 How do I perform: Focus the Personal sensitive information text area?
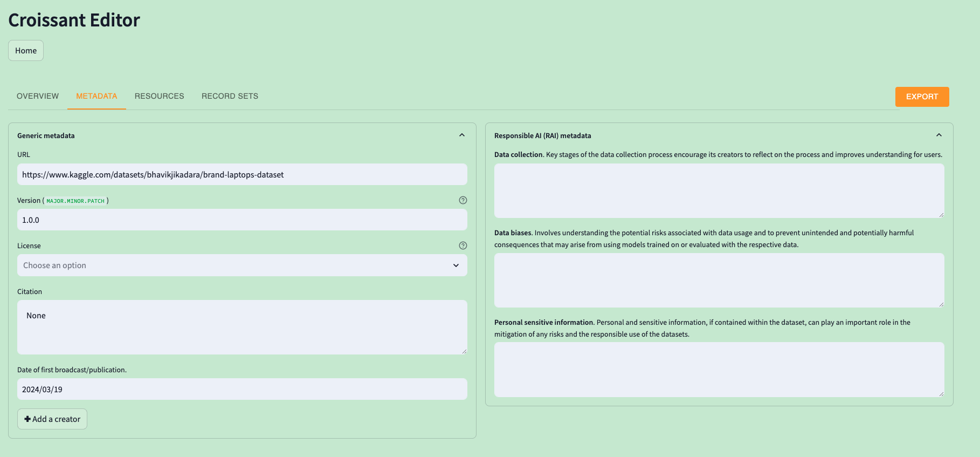(719, 370)
